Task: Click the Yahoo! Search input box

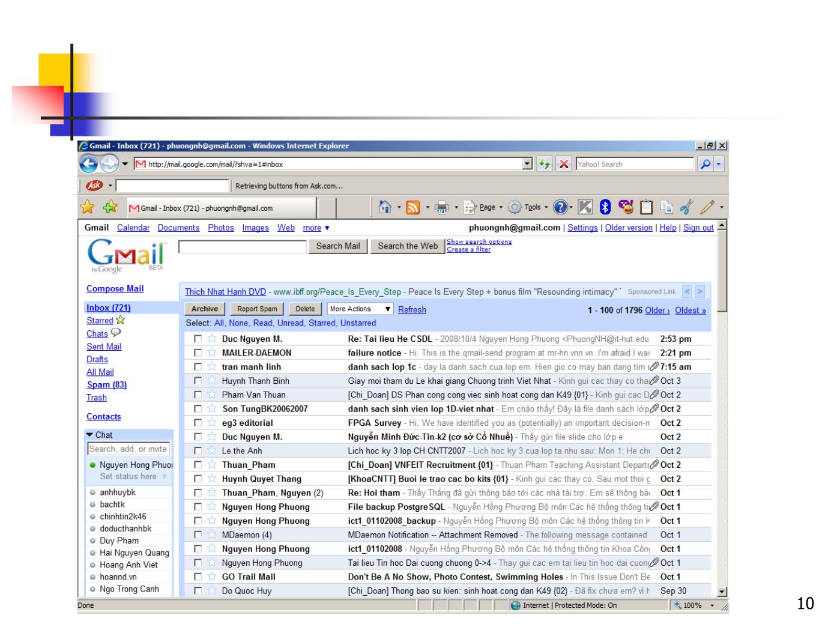Action: [x=635, y=164]
